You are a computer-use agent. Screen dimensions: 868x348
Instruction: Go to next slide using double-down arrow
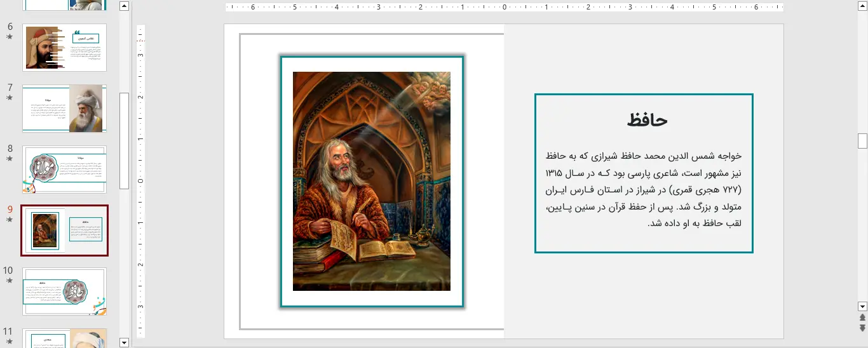(x=862, y=328)
